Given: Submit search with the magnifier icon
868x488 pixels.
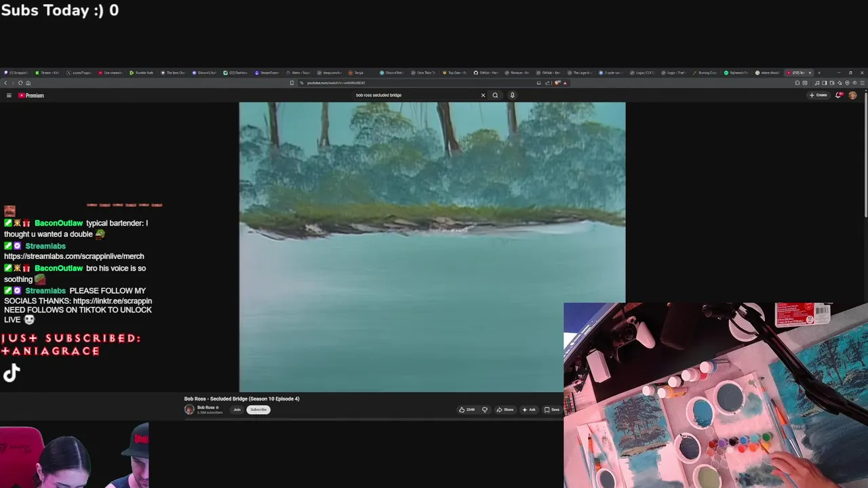Looking at the screenshot, I should (x=495, y=95).
